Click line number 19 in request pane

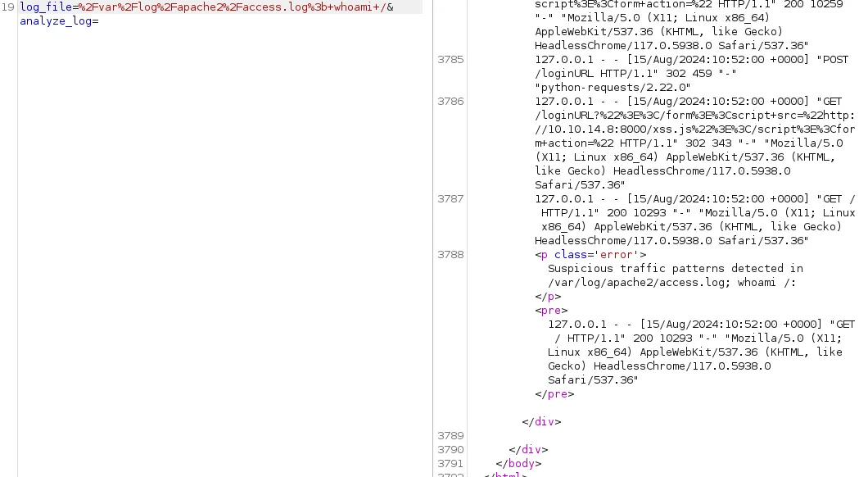[x=7, y=7]
